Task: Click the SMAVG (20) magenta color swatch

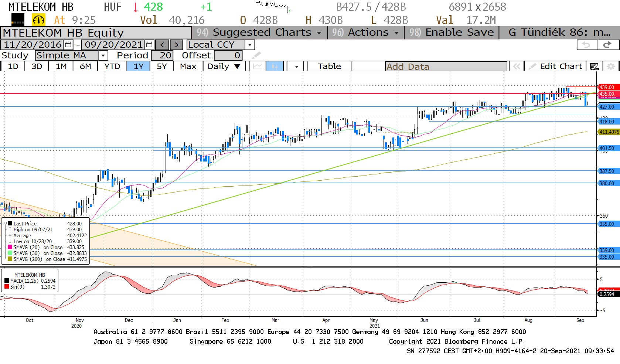Action: tap(10, 247)
